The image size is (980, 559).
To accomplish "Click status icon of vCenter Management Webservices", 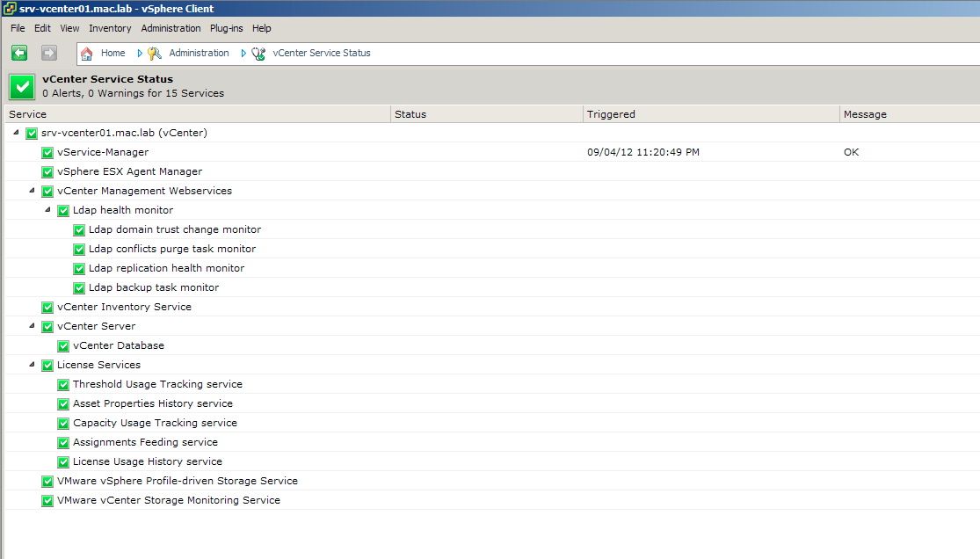I will [47, 192].
